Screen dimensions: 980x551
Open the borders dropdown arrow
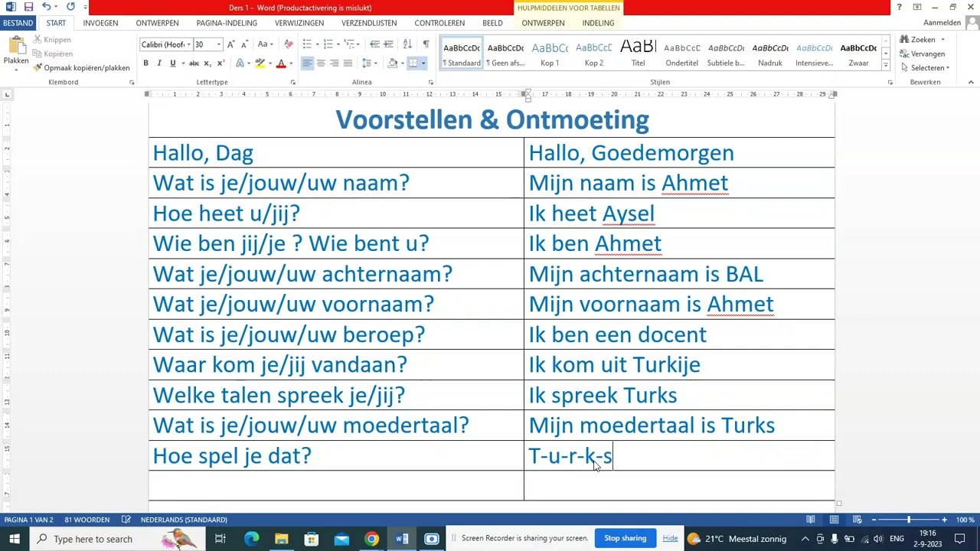(423, 64)
